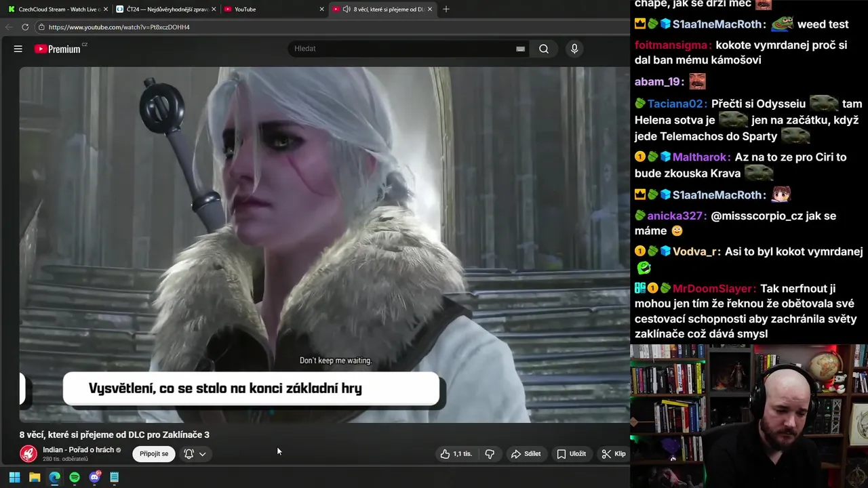
Task: View site info lock icon in address bar
Action: (x=41, y=27)
